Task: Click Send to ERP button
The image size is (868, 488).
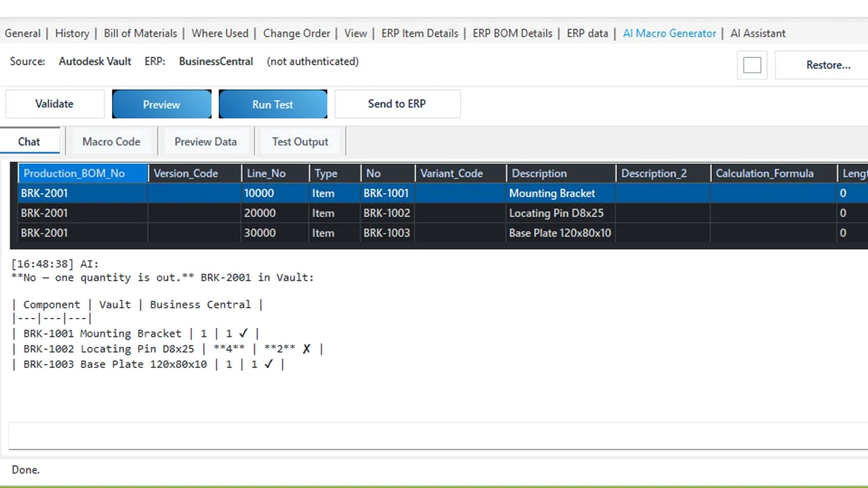Action: (x=397, y=104)
